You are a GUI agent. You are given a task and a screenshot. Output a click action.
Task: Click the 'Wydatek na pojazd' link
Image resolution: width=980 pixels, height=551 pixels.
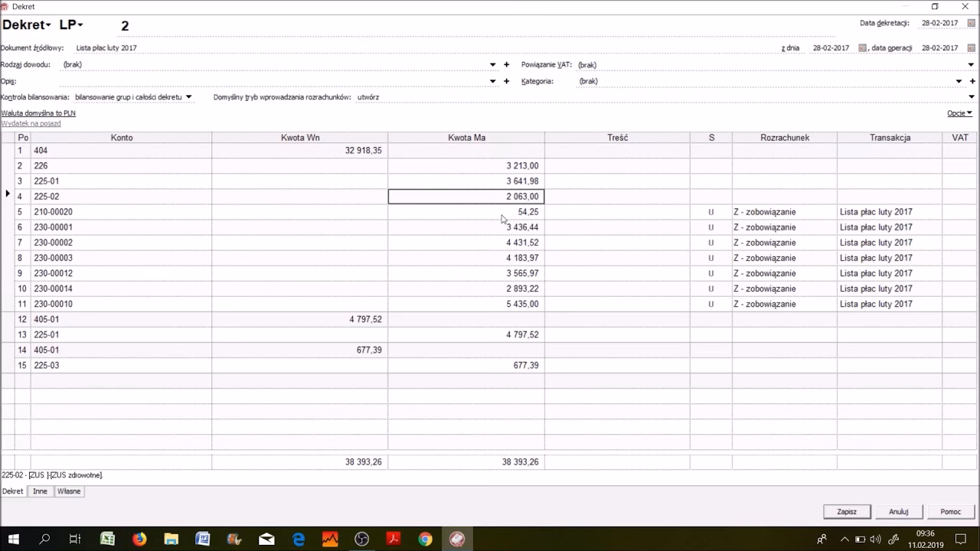[x=31, y=123]
